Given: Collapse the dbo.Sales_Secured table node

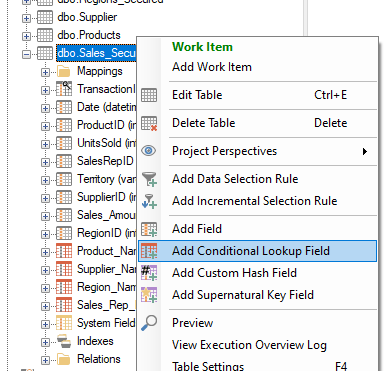Looking at the screenshot, I should point(26,54).
